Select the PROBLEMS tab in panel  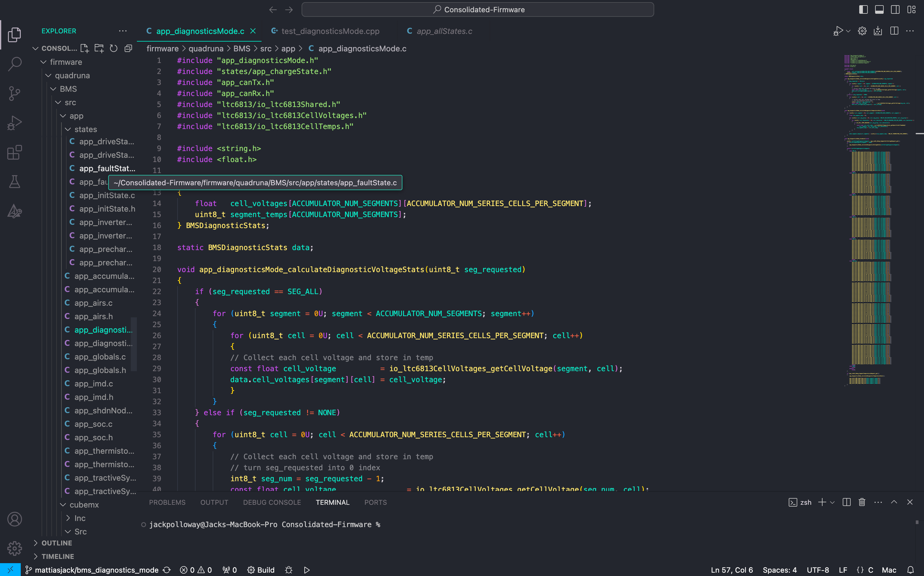(168, 502)
